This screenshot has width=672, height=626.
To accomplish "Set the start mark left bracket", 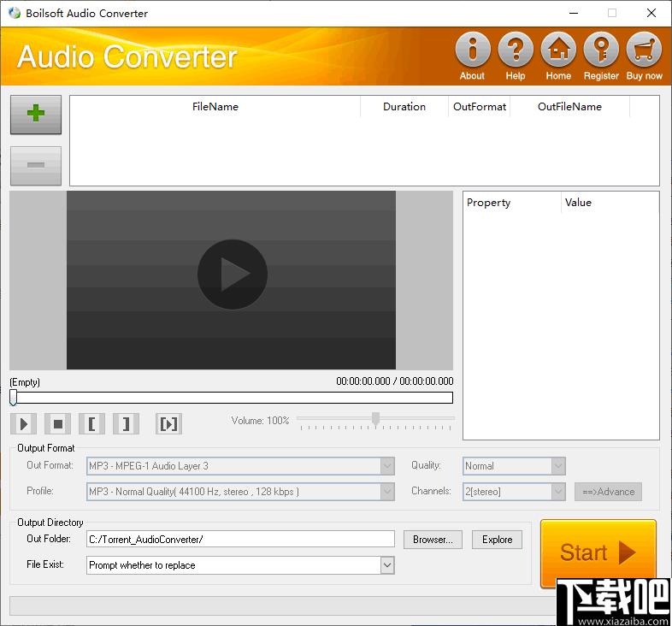I will point(91,424).
